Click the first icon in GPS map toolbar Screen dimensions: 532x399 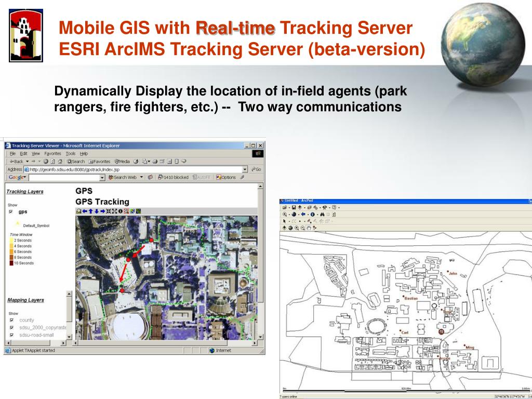[79, 211]
